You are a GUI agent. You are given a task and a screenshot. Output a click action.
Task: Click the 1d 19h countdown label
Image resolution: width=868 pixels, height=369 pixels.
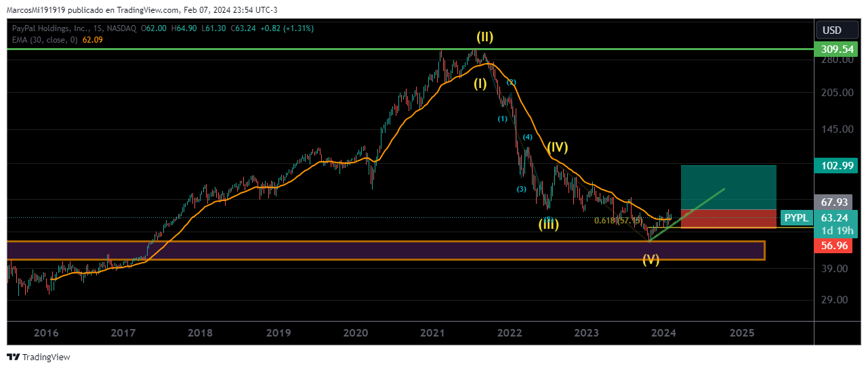839,231
